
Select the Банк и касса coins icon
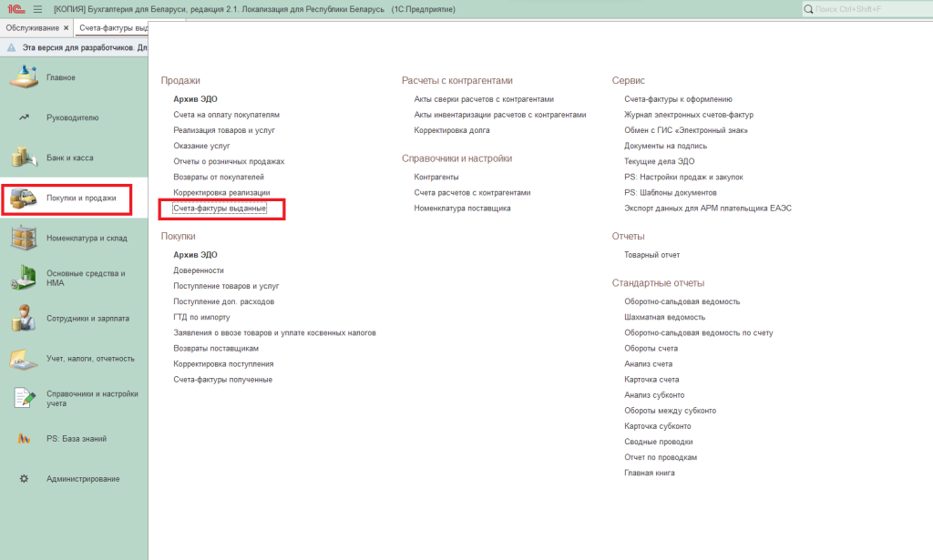(24, 158)
